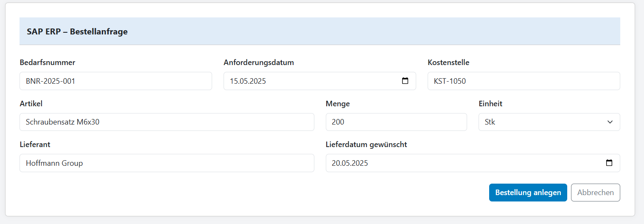Click the date text 15.05.2025 in Anforderungsdatum
Viewport: 644px width, 224px height.
click(x=248, y=81)
